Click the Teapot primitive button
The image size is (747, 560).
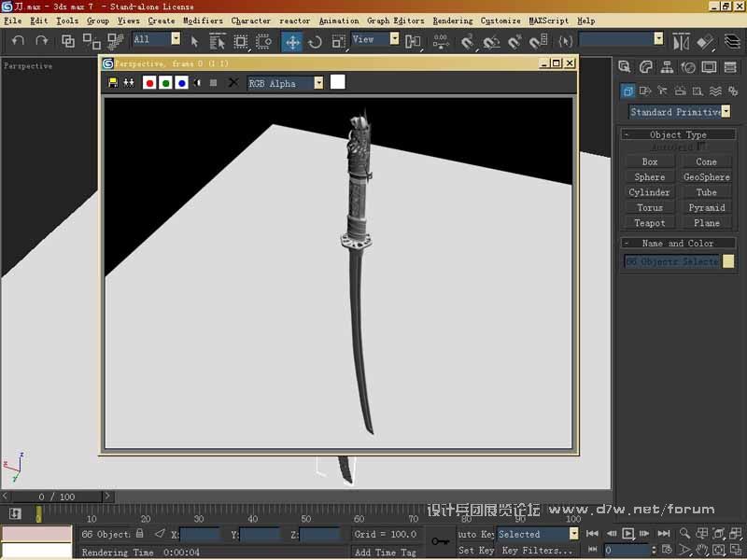650,223
